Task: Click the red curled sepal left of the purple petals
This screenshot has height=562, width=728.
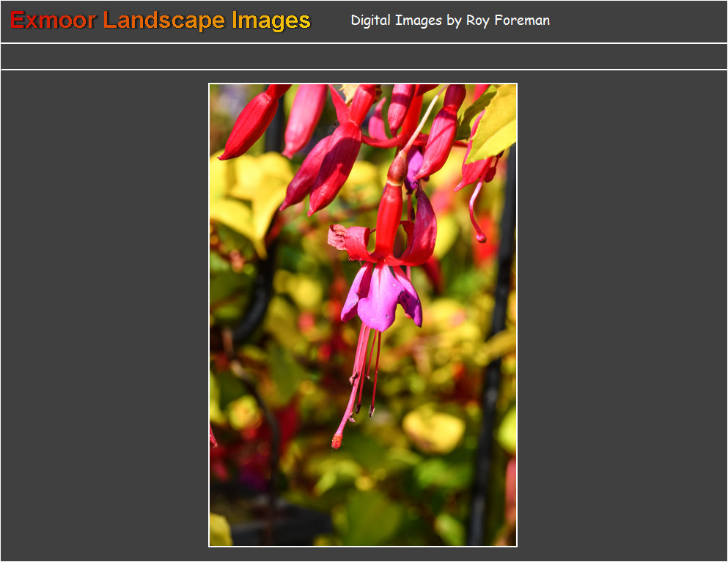Action: pyautogui.click(x=350, y=242)
